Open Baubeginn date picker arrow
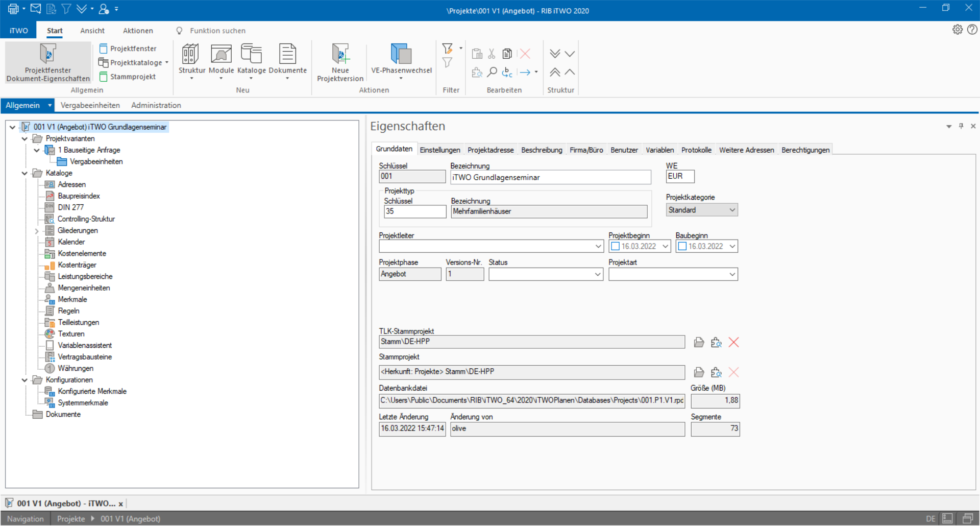Viewport: 980px width, 526px height. tap(732, 246)
